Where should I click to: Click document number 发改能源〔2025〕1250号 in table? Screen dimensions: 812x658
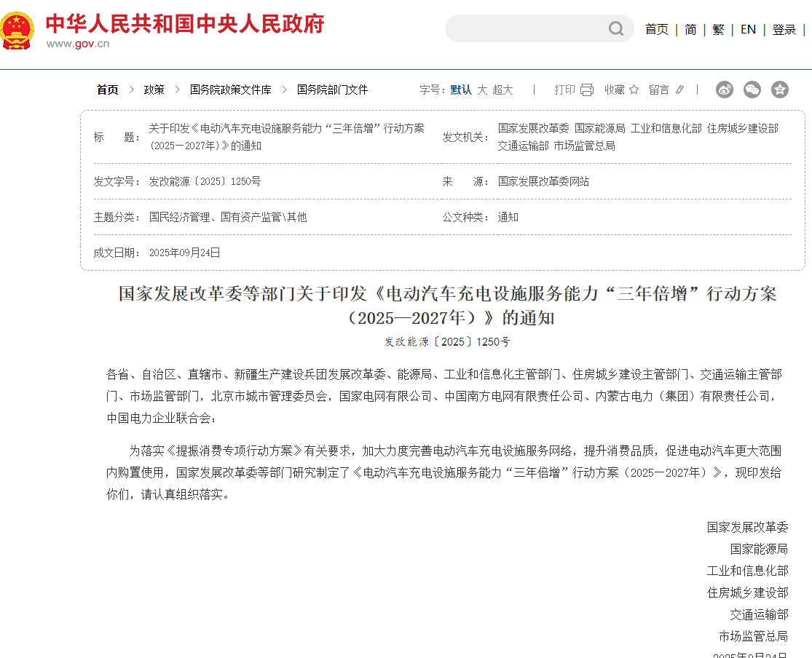pos(205,181)
